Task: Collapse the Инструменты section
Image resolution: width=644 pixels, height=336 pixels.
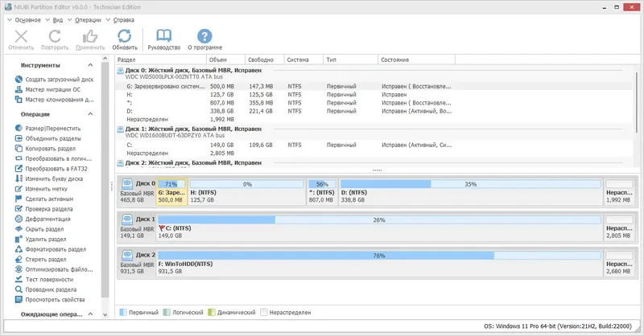Action: click(90, 65)
